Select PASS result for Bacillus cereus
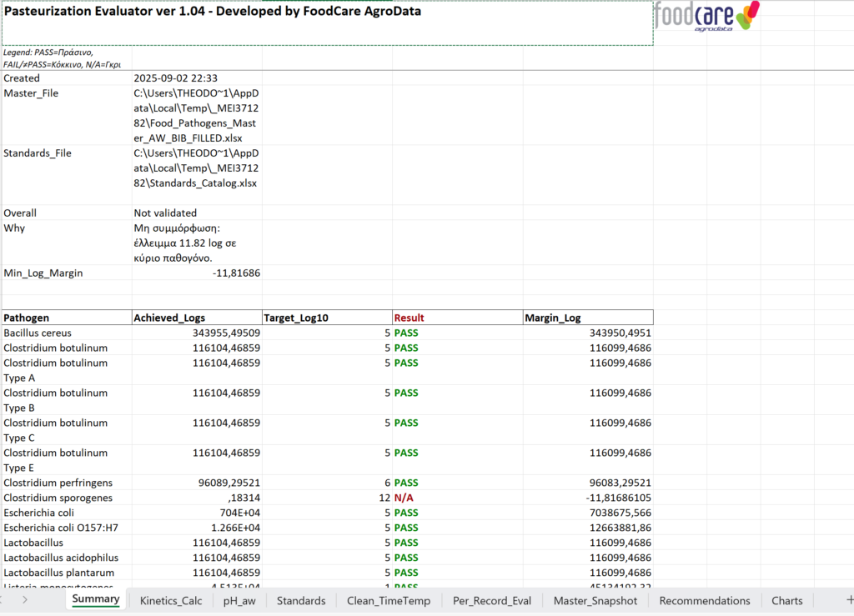The image size is (854, 616). click(458, 333)
